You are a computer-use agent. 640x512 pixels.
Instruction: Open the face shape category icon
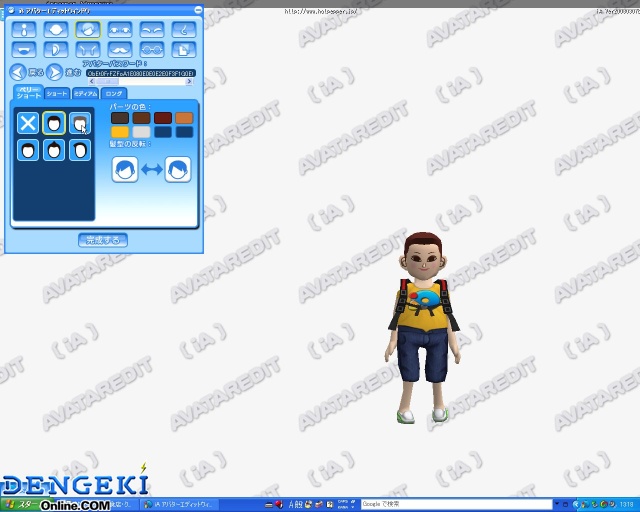[56, 30]
